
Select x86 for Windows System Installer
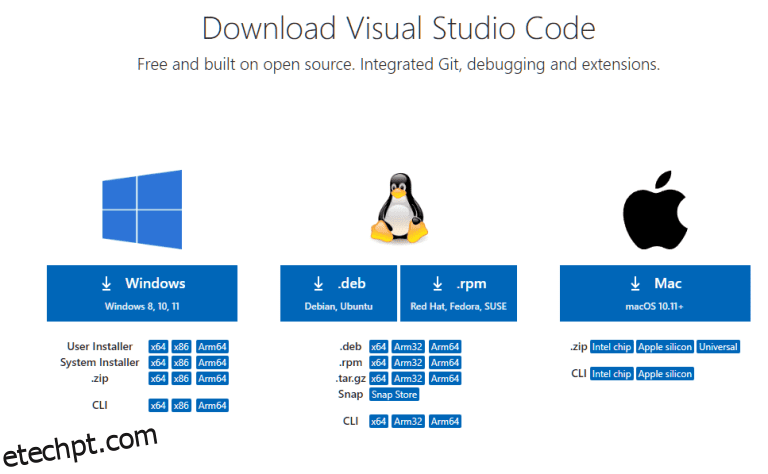pos(181,363)
